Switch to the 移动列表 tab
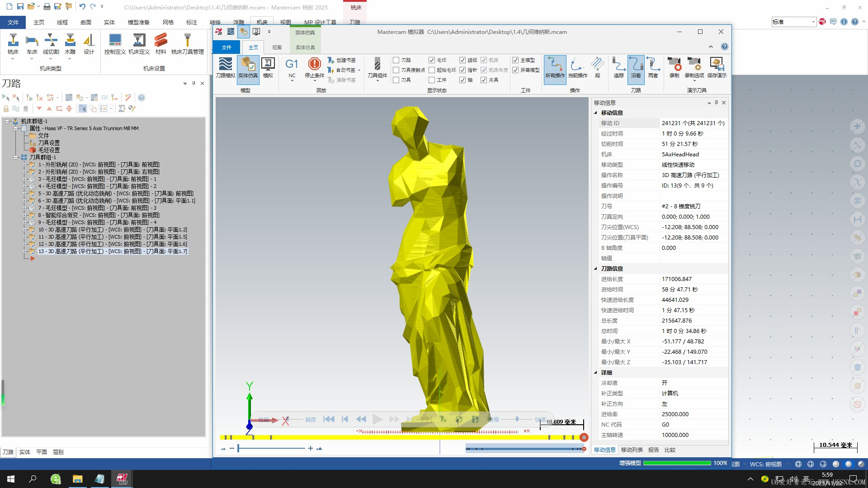This screenshot has height=488, width=868. tap(632, 450)
